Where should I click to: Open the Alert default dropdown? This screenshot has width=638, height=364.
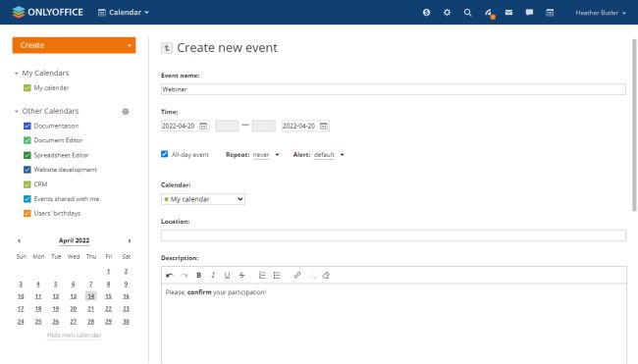pos(329,155)
